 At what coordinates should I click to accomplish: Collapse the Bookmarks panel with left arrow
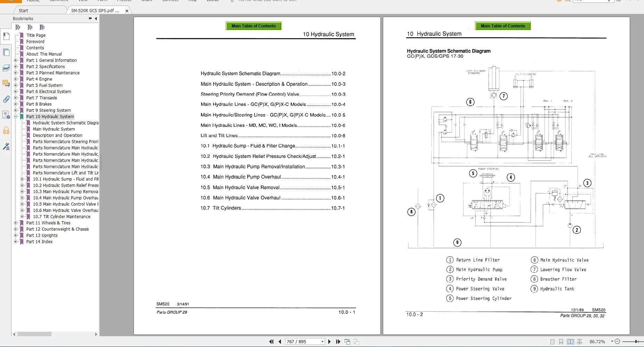tap(96, 18)
